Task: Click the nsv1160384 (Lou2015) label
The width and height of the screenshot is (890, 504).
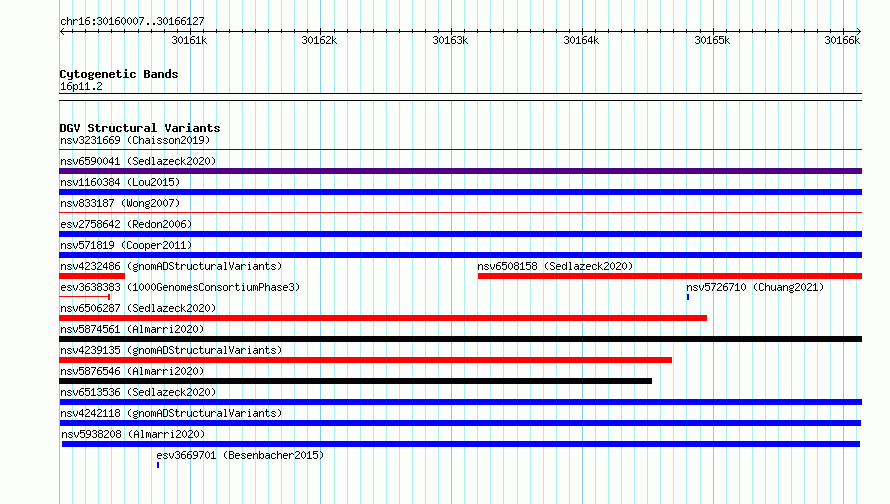Action: point(120,182)
